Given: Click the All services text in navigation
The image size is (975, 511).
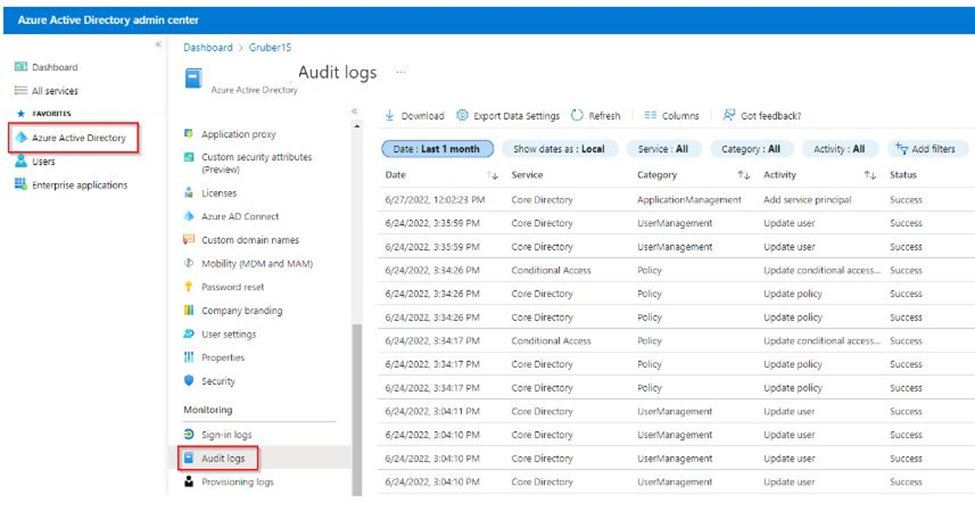Looking at the screenshot, I should click(x=55, y=91).
